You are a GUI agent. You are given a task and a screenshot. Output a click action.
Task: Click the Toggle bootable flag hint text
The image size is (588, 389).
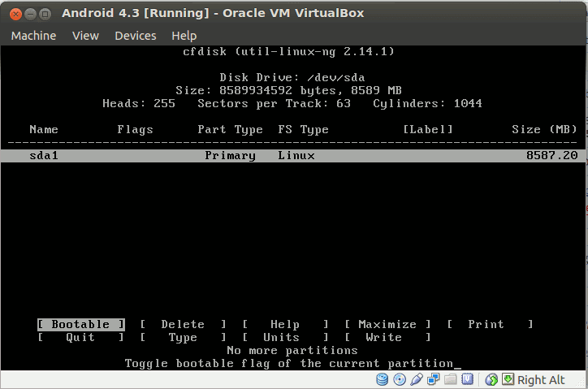289,364
